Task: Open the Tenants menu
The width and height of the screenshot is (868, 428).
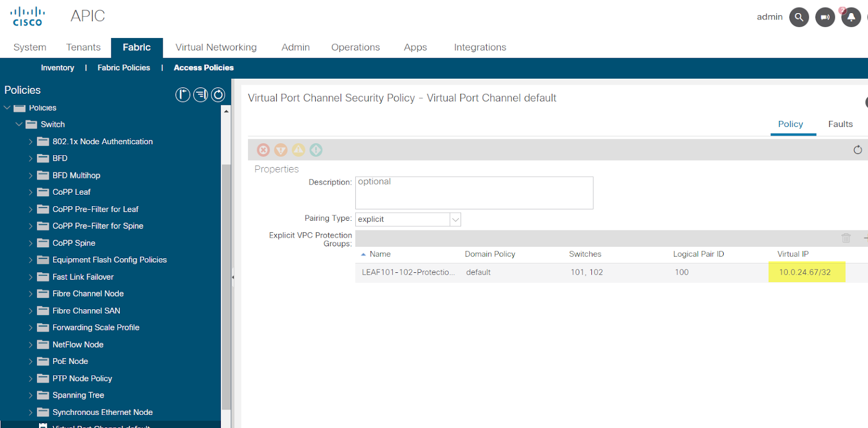Action: tap(84, 47)
